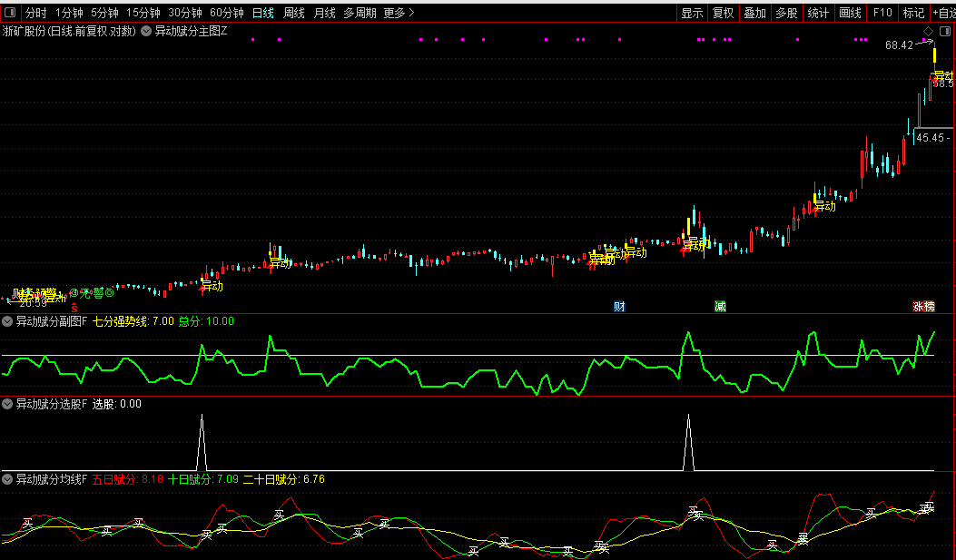The image size is (956, 560).
Task: Expand the 异动赋分主图Z indicator dropdown
Action: (146, 31)
